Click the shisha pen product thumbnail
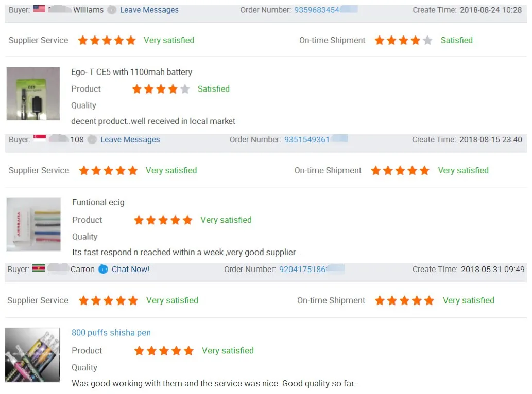This screenshot has height=394, width=532. point(32,354)
